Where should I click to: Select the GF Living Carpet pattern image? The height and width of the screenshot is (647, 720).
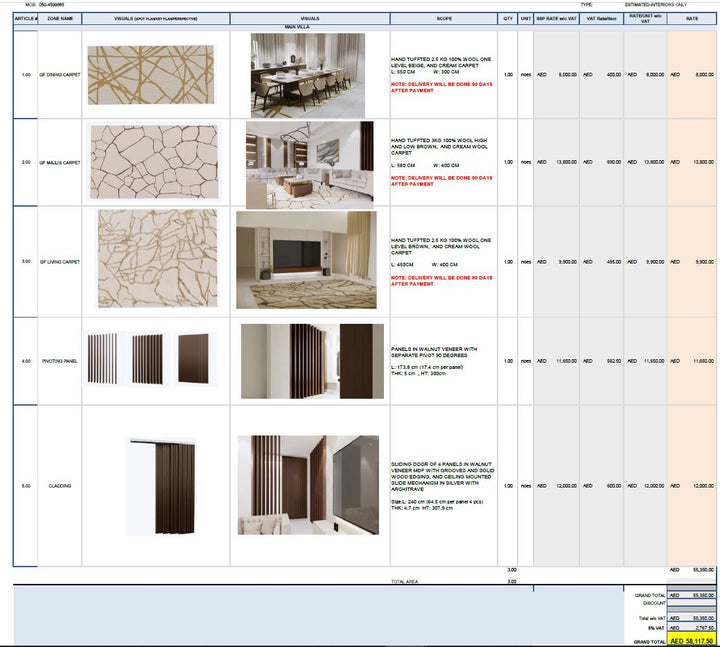[155, 259]
